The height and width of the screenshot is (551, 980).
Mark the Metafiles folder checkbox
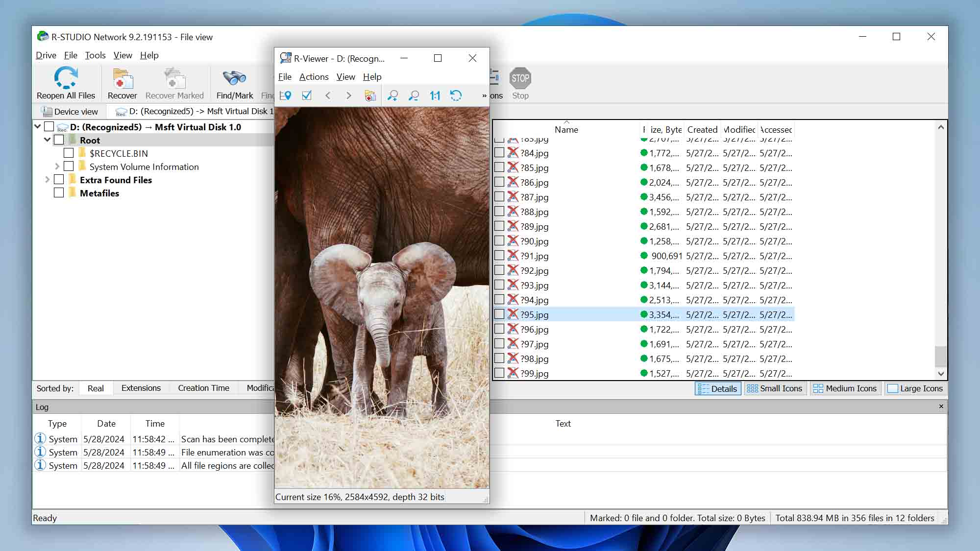tap(59, 193)
